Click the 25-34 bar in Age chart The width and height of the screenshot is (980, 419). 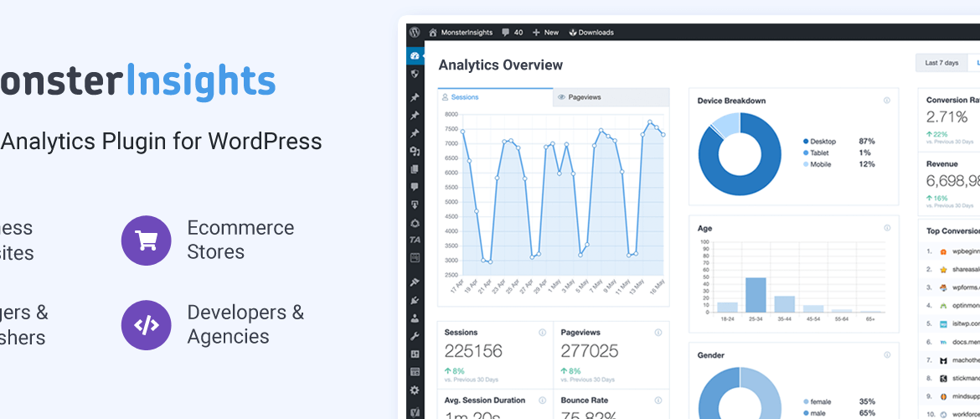click(756, 294)
